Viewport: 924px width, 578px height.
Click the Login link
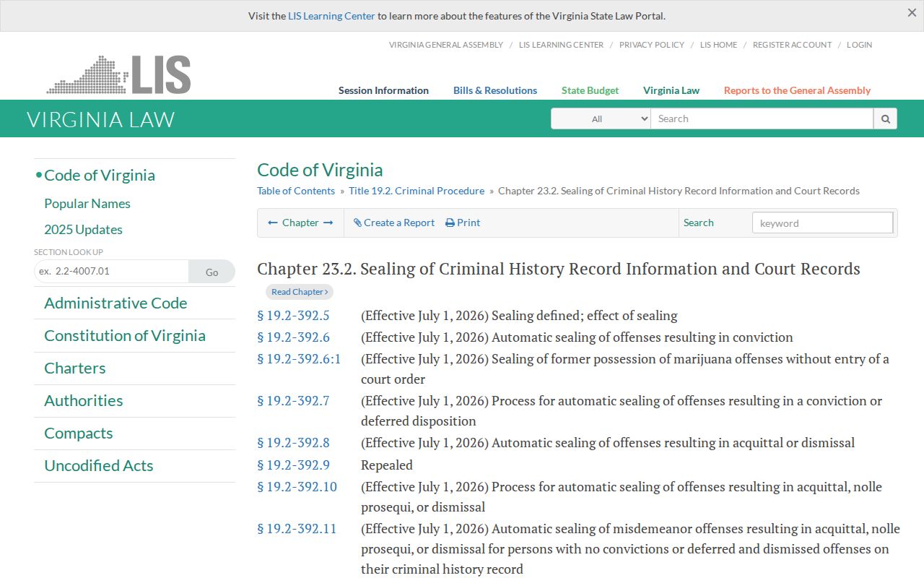click(859, 45)
